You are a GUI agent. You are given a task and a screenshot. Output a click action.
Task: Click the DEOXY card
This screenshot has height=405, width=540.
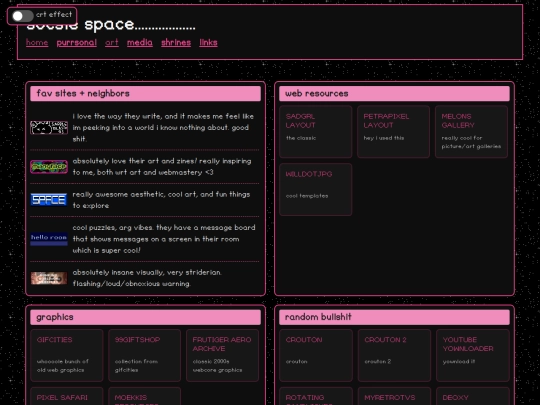[x=473, y=396]
